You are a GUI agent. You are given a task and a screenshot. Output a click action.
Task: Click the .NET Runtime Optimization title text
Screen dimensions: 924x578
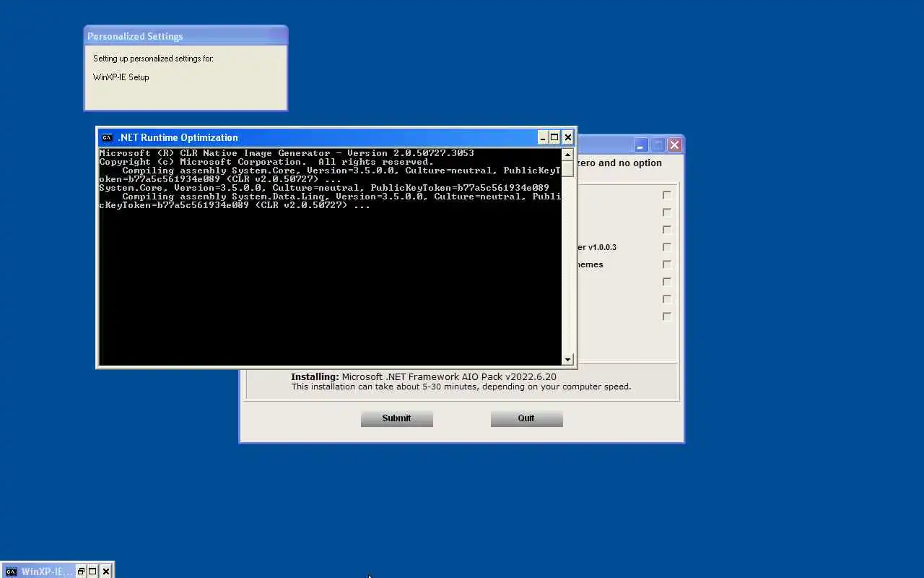click(x=178, y=137)
